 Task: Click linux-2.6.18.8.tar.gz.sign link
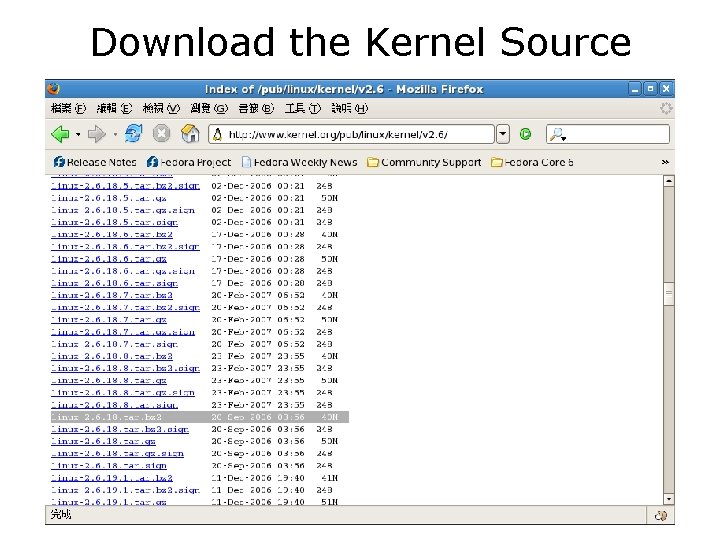coord(123,393)
